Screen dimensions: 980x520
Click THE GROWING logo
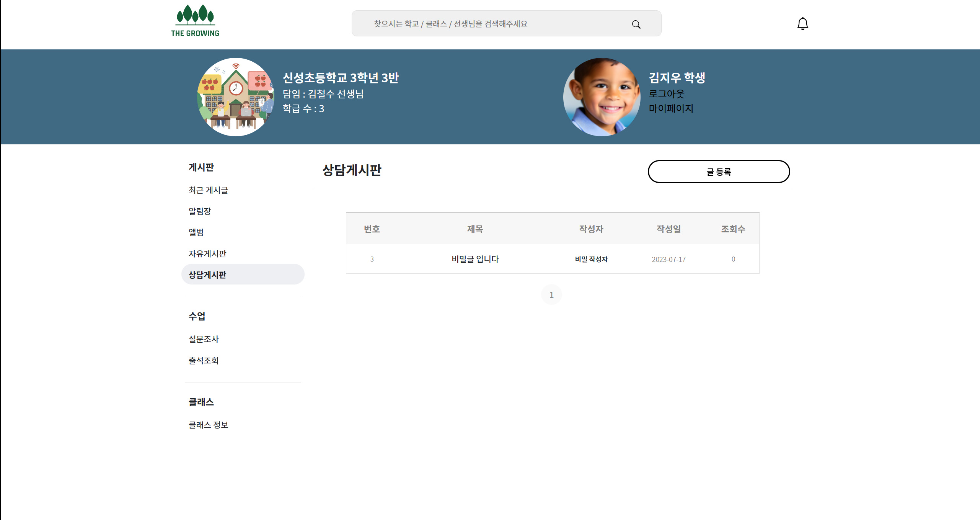(195, 20)
